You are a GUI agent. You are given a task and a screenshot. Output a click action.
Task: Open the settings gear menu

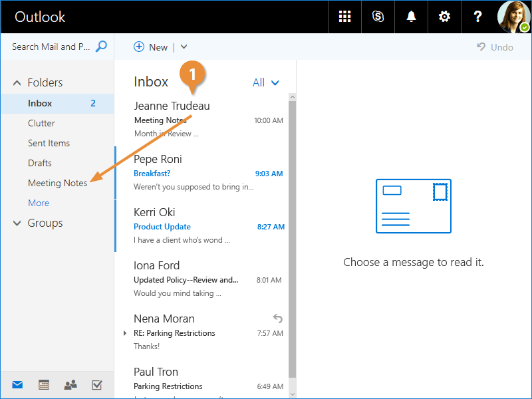(444, 17)
